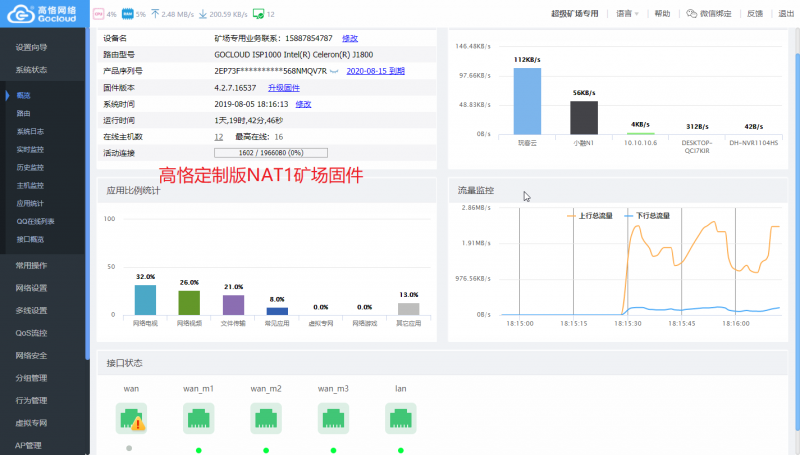The image size is (800, 455).
Task: Click the active connections progress bar
Action: click(x=271, y=153)
